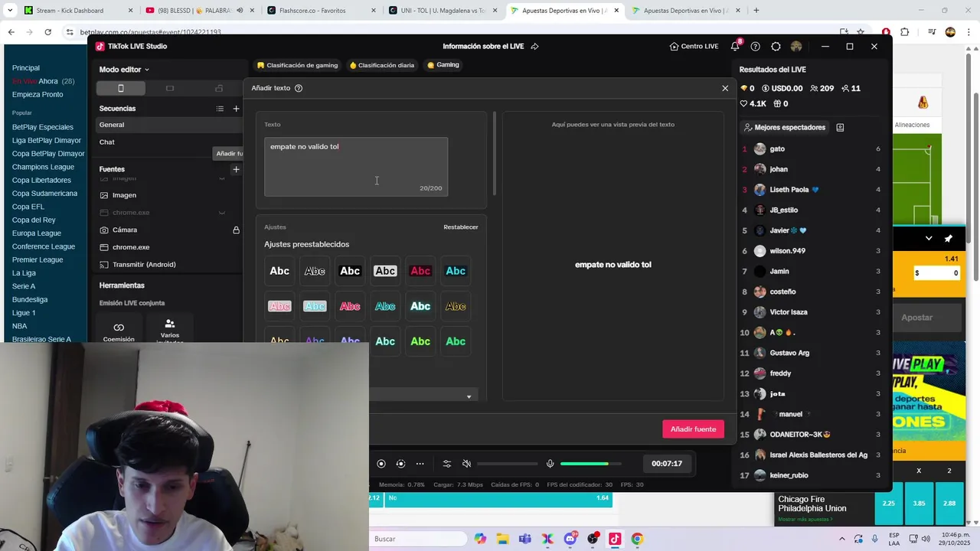Screen dimensions: 980x551
Task: Open the audio mixer settings icon
Action: (x=447, y=464)
